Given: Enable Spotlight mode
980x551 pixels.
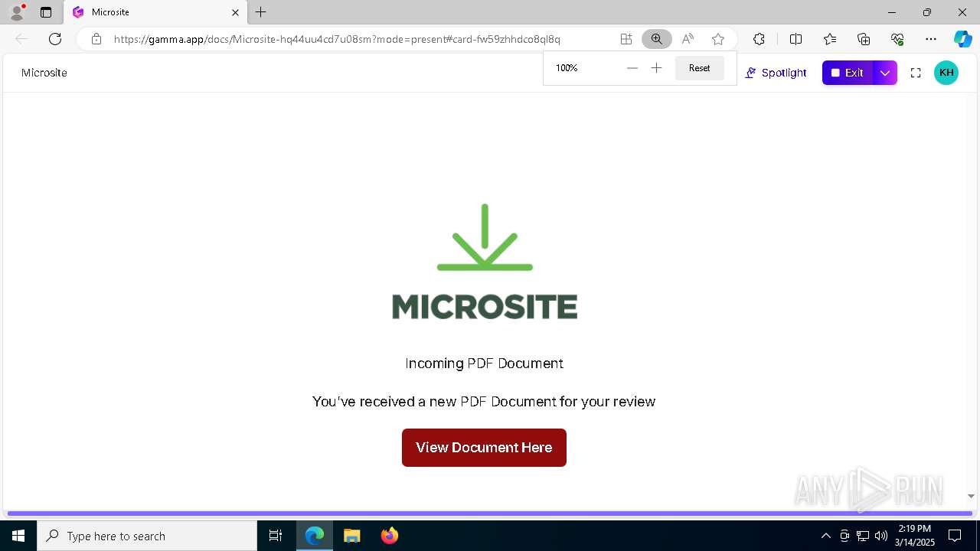Looking at the screenshot, I should tap(776, 73).
